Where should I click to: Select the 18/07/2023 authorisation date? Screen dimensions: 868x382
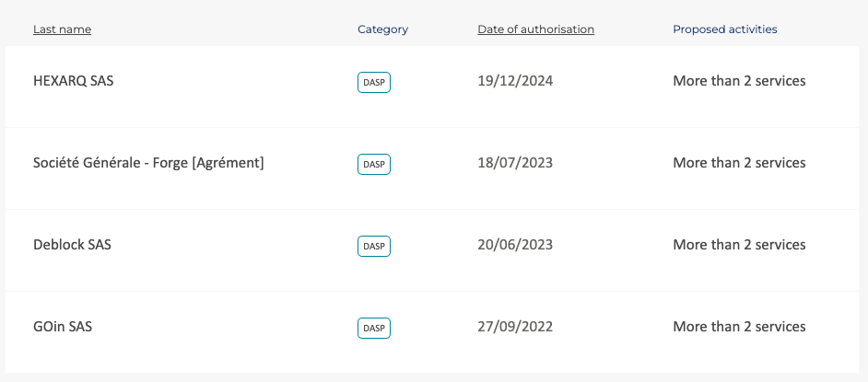(515, 163)
